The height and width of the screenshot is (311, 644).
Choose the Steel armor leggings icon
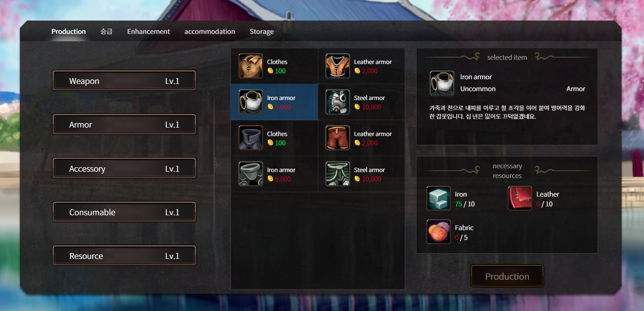coord(337,174)
